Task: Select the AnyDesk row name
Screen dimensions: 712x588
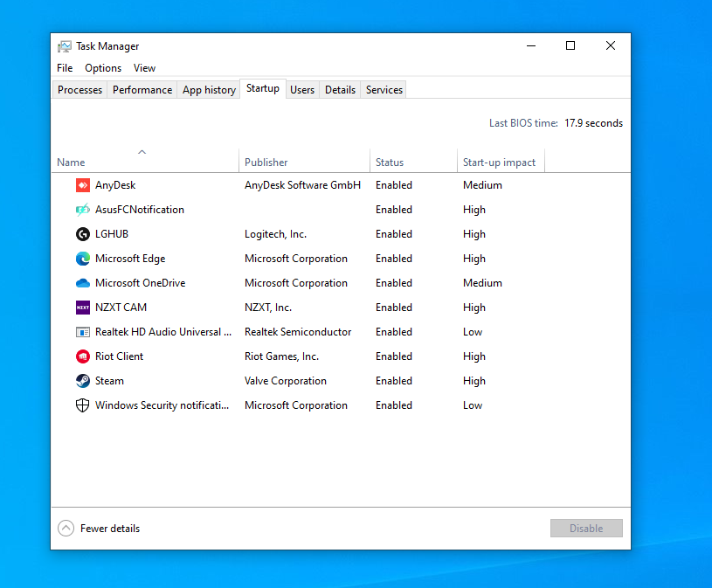Action: point(115,185)
